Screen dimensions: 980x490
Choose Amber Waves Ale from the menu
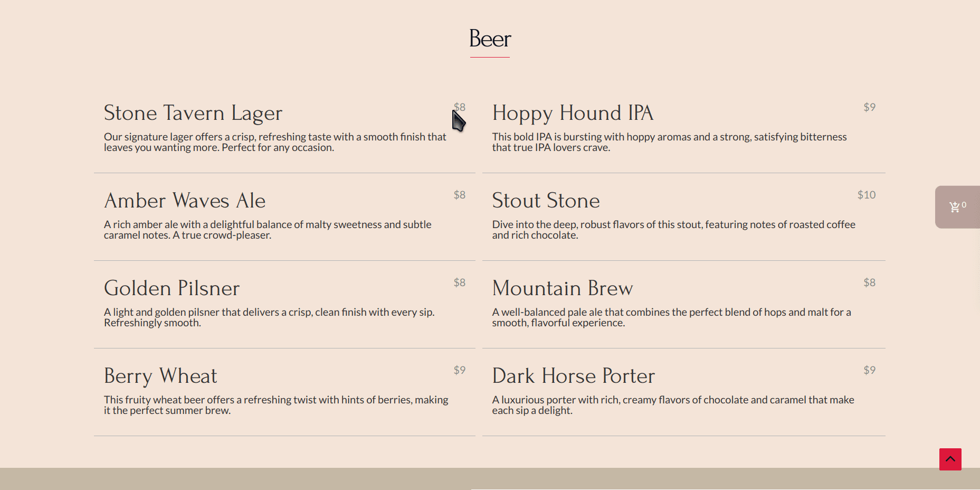pyautogui.click(x=185, y=201)
